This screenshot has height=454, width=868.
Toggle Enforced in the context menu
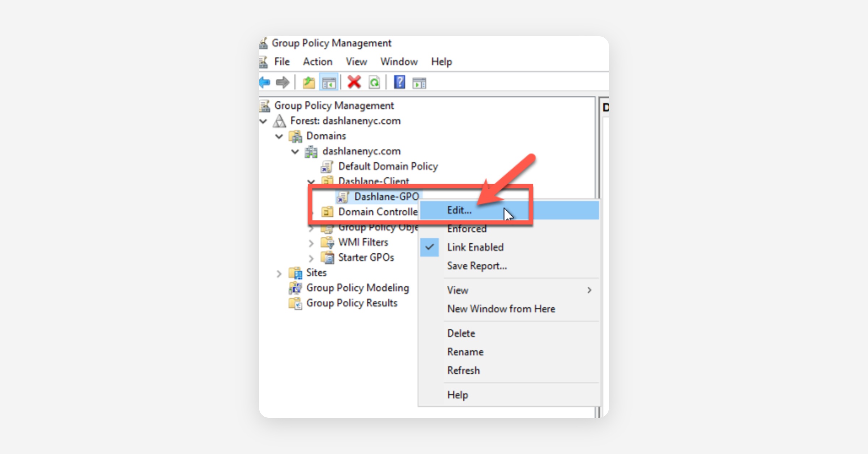467,229
